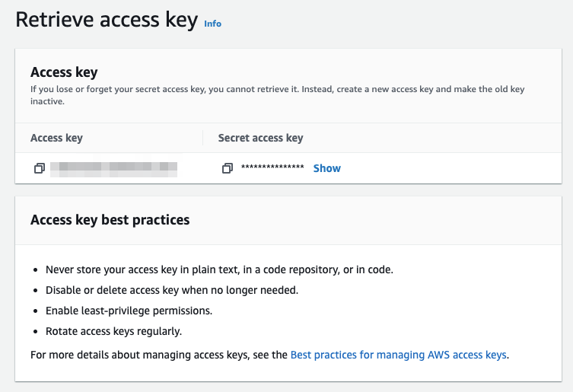This screenshot has width=573, height=392.
Task: Open the Info link beside the title
Action: click(212, 24)
